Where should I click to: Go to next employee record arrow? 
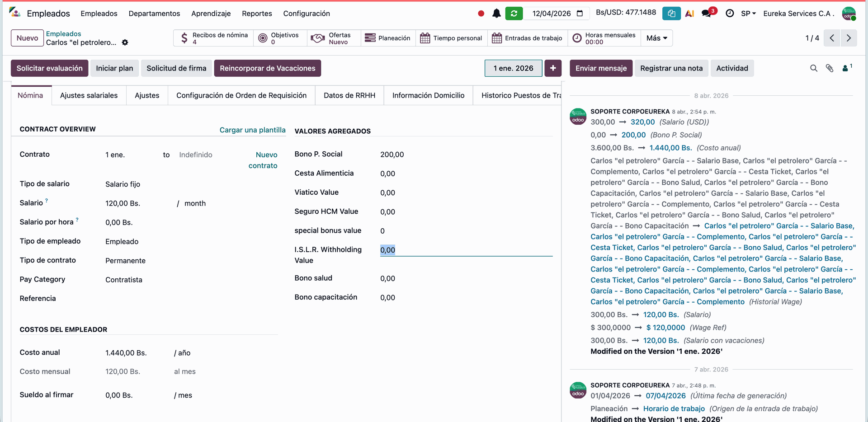click(849, 38)
